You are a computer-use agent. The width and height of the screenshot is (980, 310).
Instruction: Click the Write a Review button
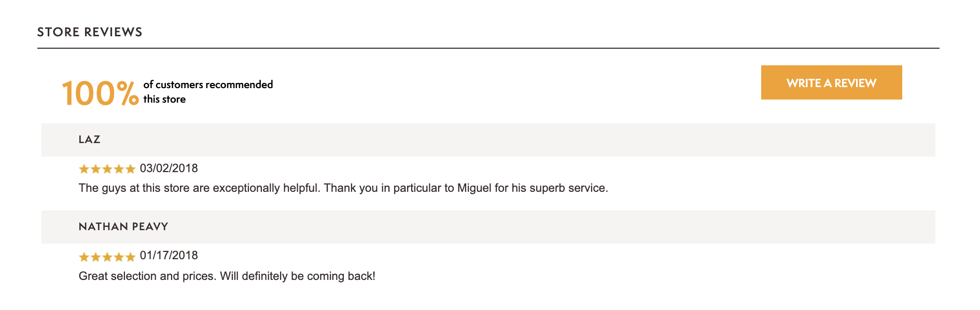tap(831, 82)
